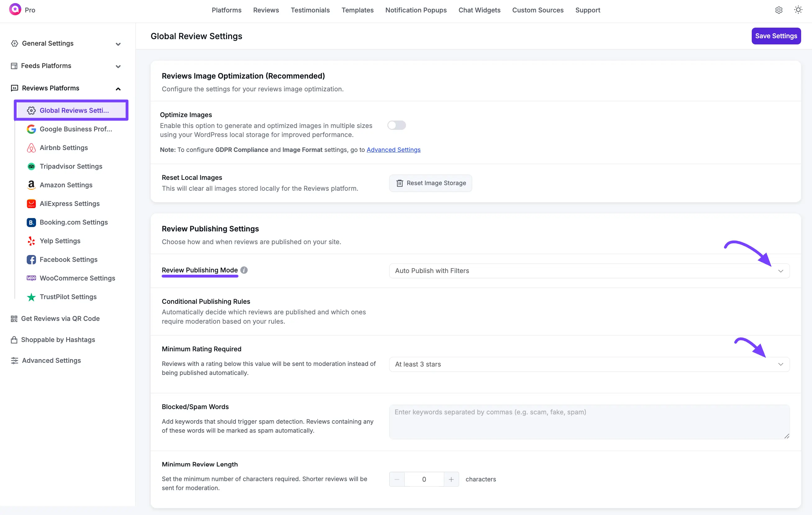
Task: Open AliExpress Settings
Action: [x=70, y=203]
